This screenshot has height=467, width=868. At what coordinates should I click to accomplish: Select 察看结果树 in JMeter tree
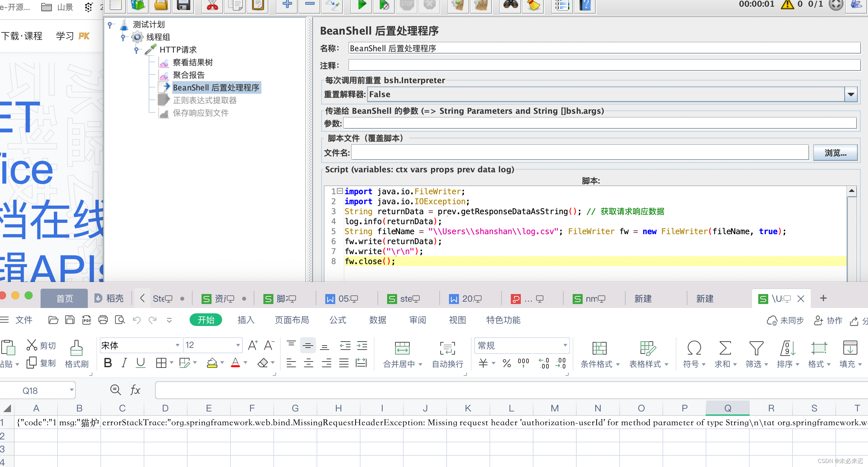click(193, 62)
